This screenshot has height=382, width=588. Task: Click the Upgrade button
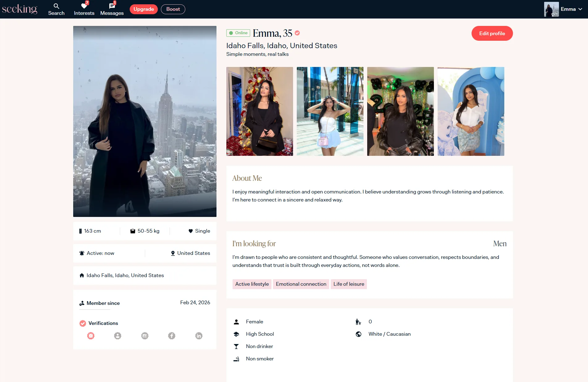(x=144, y=9)
